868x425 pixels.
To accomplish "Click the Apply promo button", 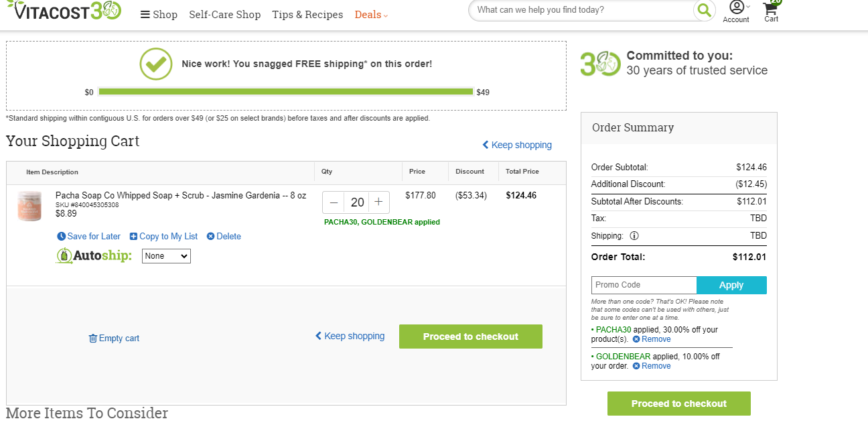I will coord(731,285).
